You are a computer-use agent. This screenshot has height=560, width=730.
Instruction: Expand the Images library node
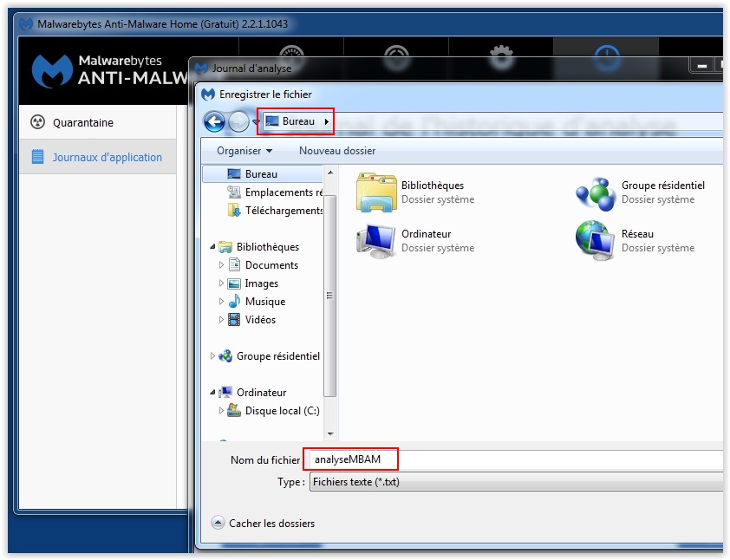click(x=221, y=283)
